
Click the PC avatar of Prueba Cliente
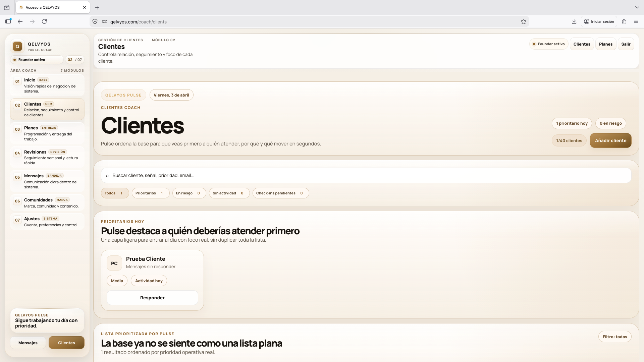tap(114, 263)
